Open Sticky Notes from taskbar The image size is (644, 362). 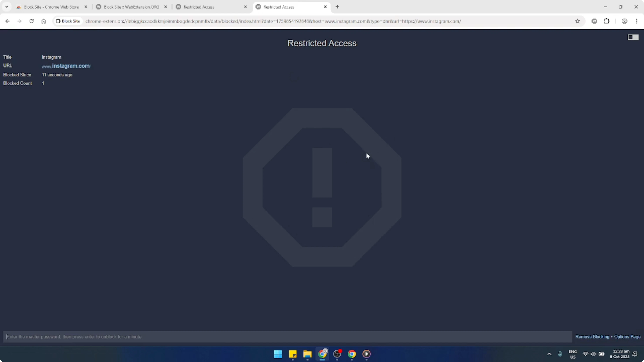pyautogui.click(x=292, y=354)
